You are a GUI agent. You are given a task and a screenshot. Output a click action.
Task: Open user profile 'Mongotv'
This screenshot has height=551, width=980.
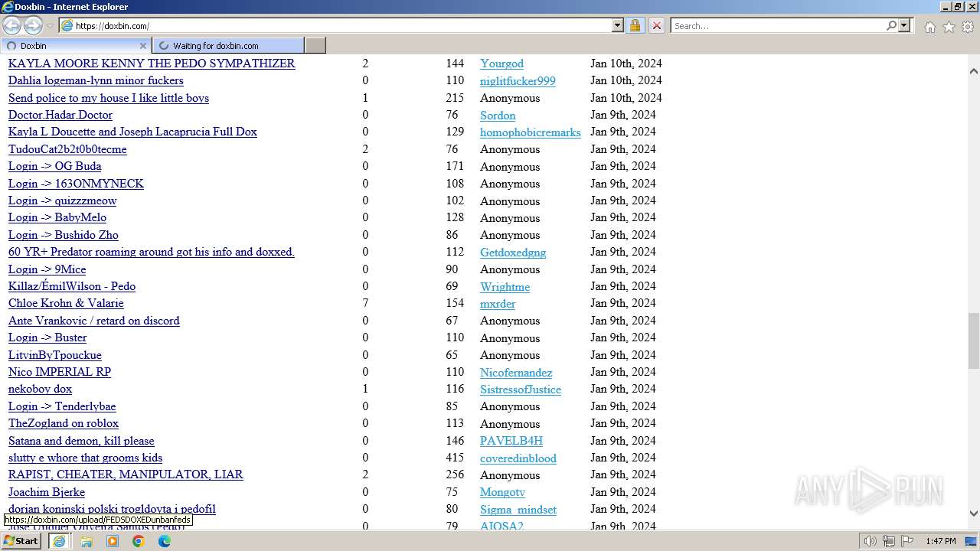pyautogui.click(x=502, y=492)
